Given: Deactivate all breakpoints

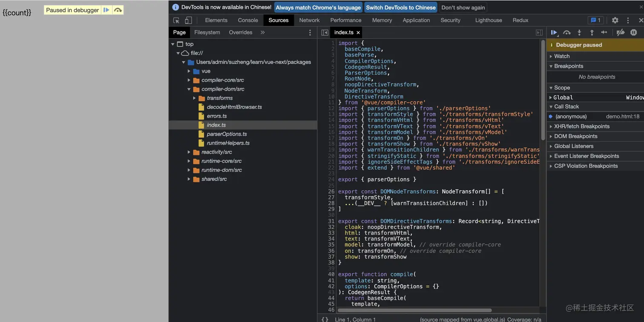Looking at the screenshot, I should (621, 32).
